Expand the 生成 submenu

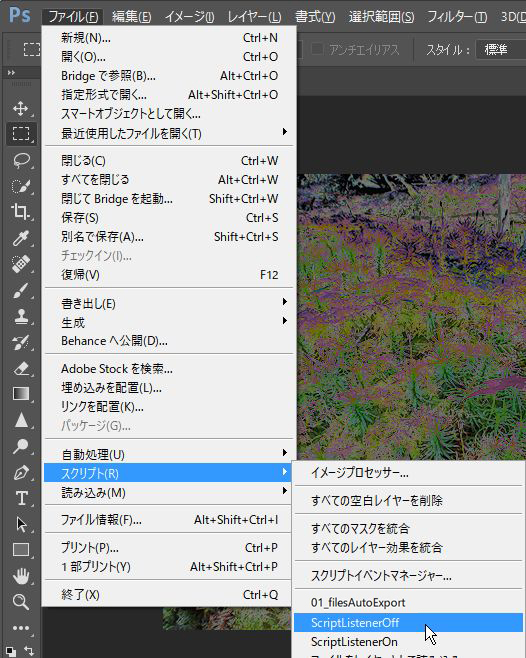(170, 322)
